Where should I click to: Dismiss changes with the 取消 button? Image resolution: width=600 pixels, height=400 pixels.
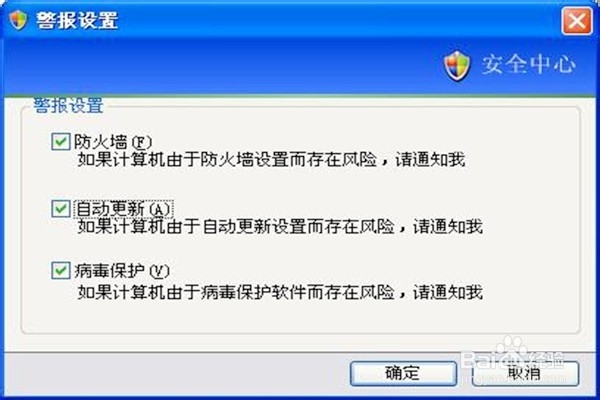coord(525,373)
